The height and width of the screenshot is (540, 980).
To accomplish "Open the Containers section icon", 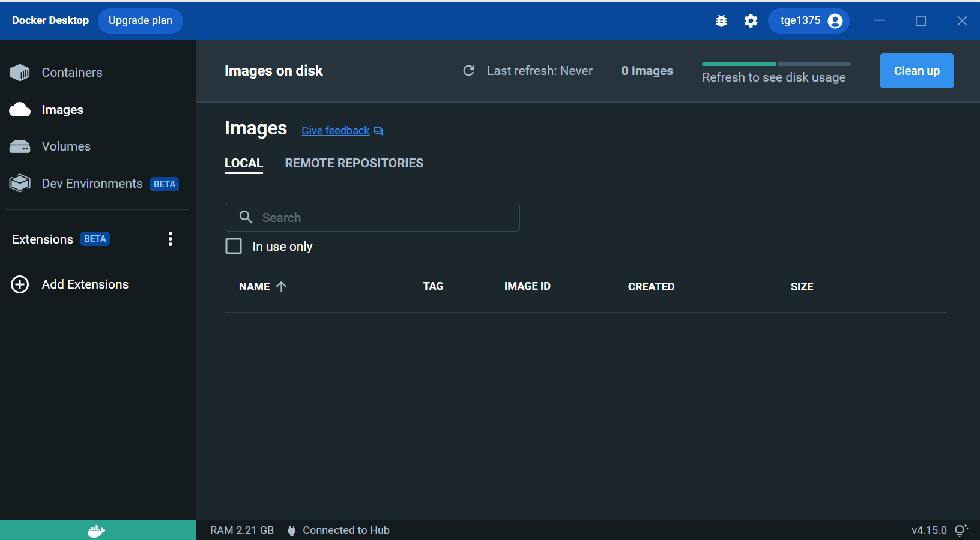I will point(20,73).
